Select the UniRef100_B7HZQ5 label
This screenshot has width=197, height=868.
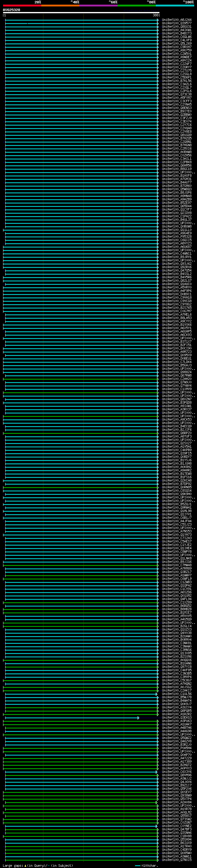click(x=176, y=139)
